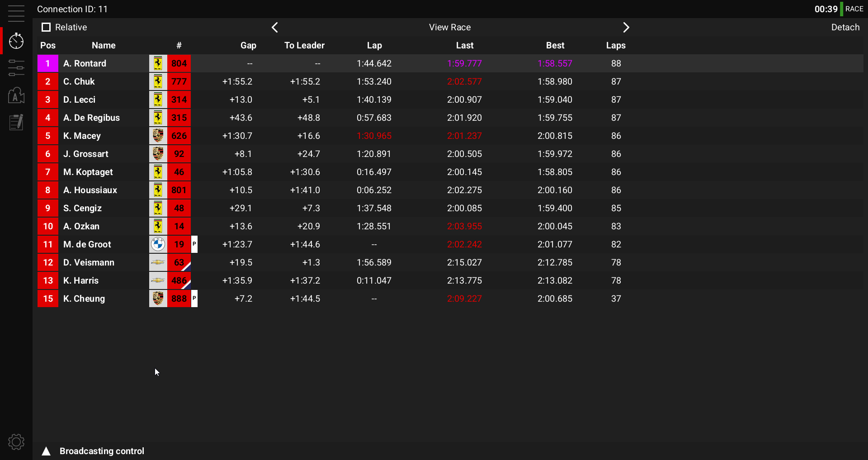Click the Porsche logo for K. Cheung
Image resolution: width=868 pixels, height=460 pixels.
click(158, 299)
